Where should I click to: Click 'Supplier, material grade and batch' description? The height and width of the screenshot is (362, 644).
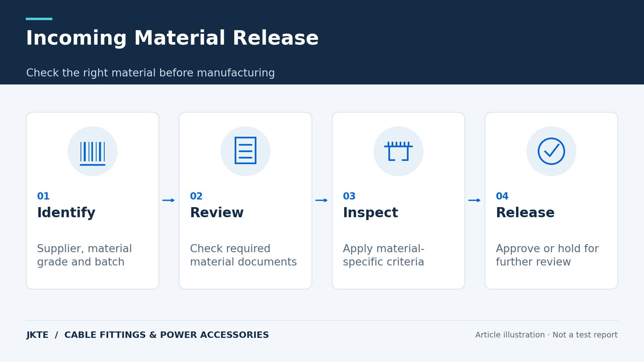pos(85,255)
